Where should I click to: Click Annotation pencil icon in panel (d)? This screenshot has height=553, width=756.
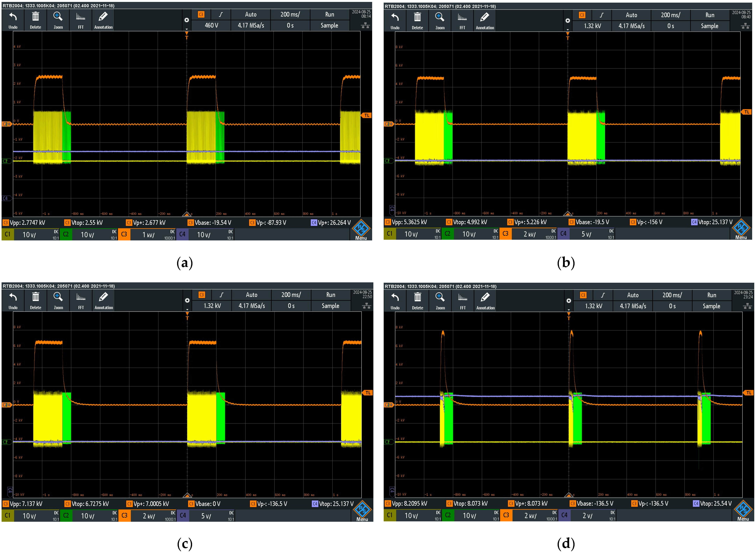click(485, 301)
